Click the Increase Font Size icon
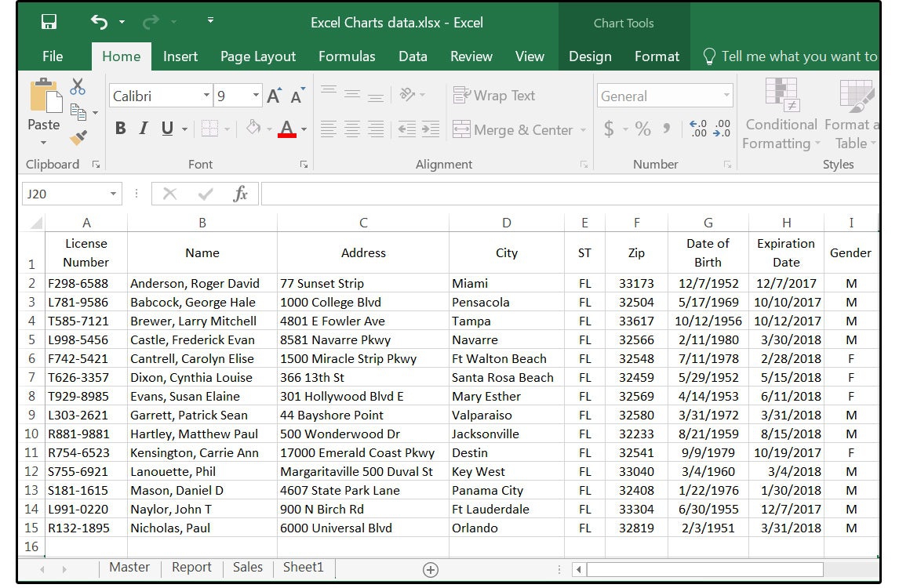 pos(274,96)
